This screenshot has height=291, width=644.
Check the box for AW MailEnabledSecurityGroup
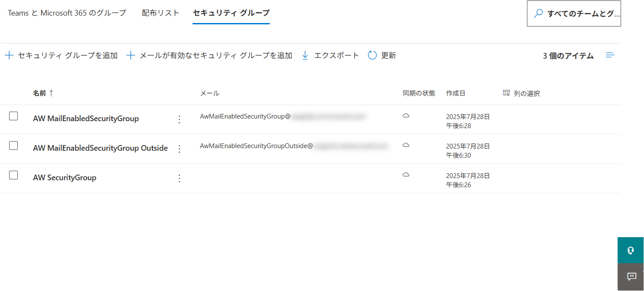(x=13, y=116)
